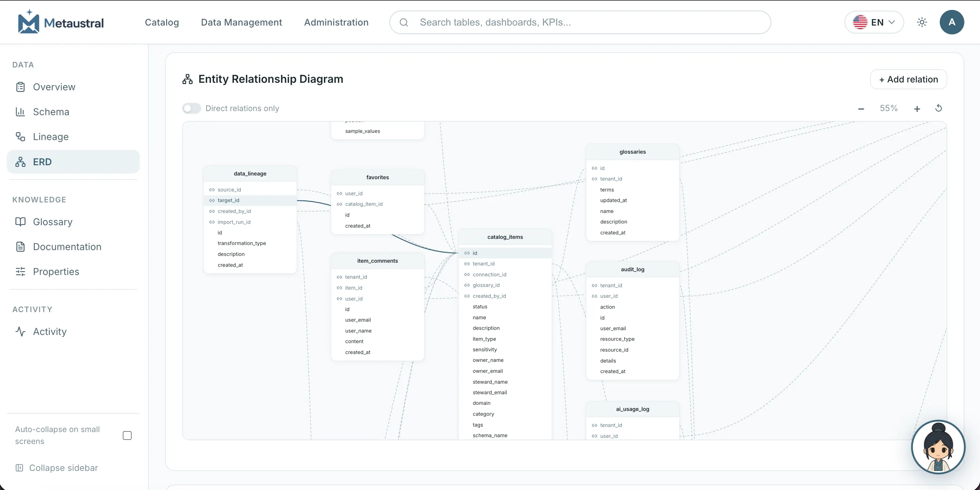Check Auto-collapse on small screens checkbox
Image resolution: width=980 pixels, height=490 pixels.
(x=127, y=435)
